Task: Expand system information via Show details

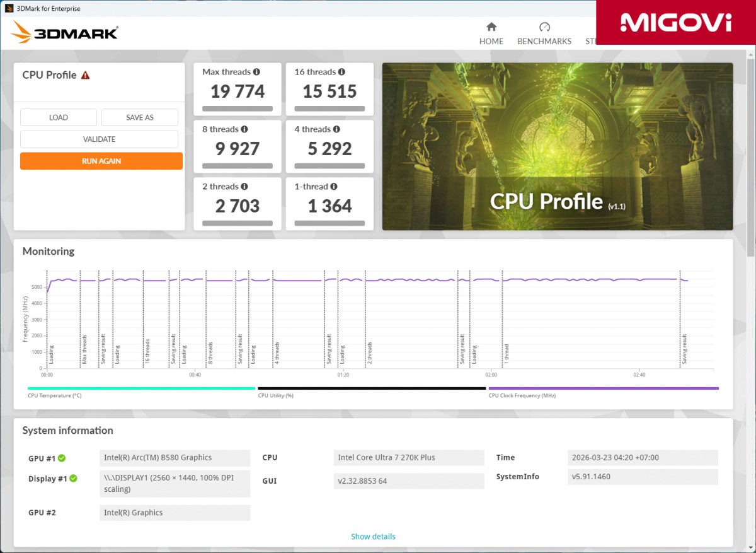Action: (x=373, y=536)
